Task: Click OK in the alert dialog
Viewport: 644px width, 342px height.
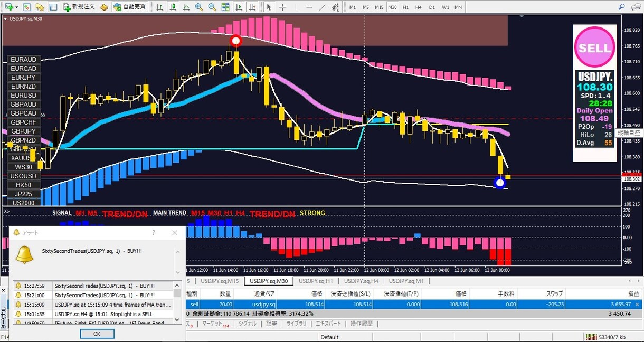Action: click(x=97, y=334)
